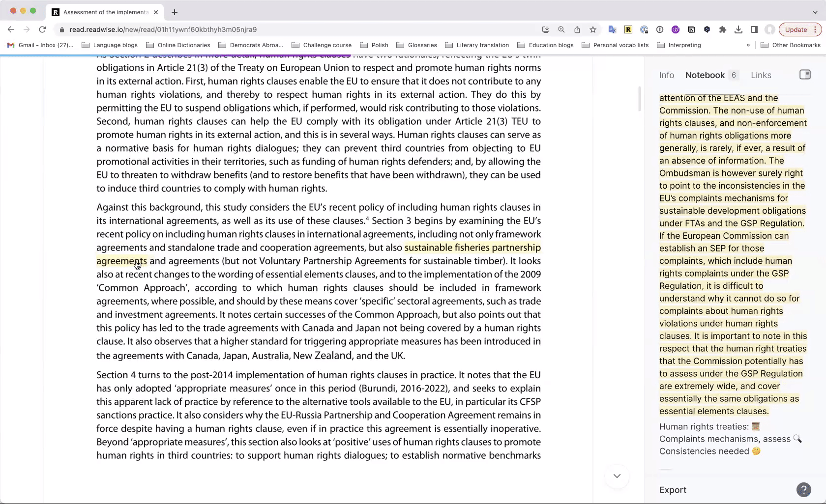Switch to the Info tab

(667, 75)
